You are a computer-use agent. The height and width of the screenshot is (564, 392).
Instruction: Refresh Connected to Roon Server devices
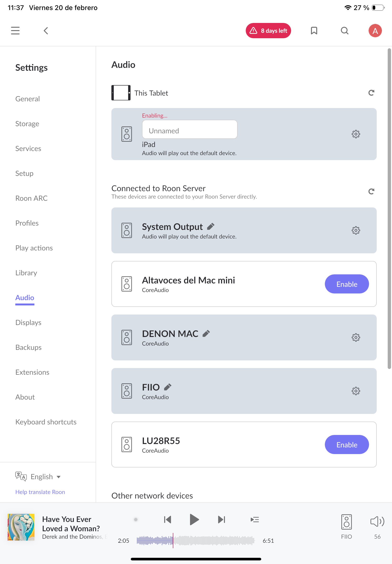[x=371, y=191]
